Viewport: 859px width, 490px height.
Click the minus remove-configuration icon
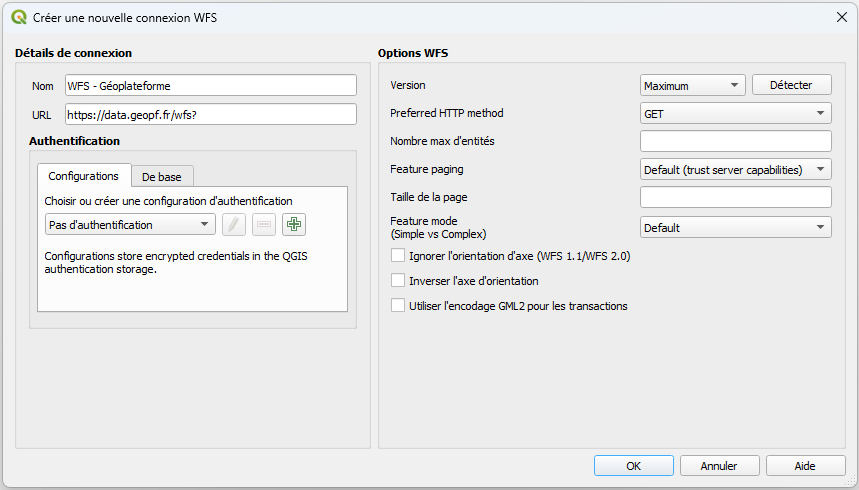(264, 224)
